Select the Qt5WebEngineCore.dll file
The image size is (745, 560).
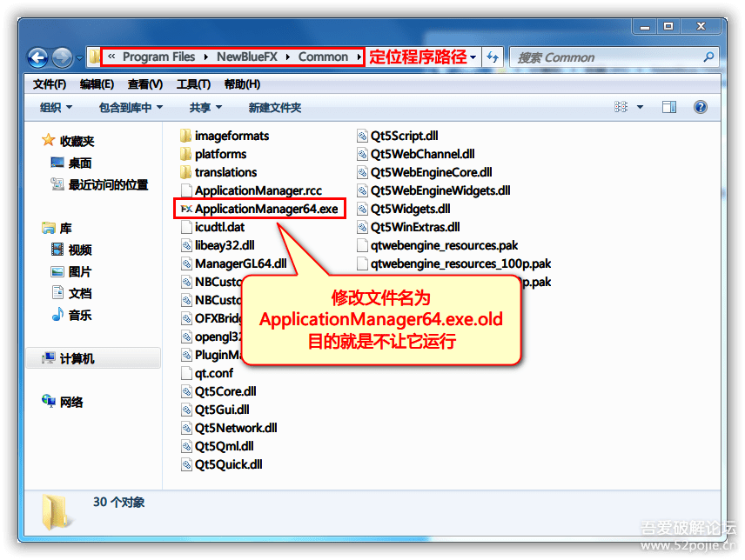(x=431, y=172)
